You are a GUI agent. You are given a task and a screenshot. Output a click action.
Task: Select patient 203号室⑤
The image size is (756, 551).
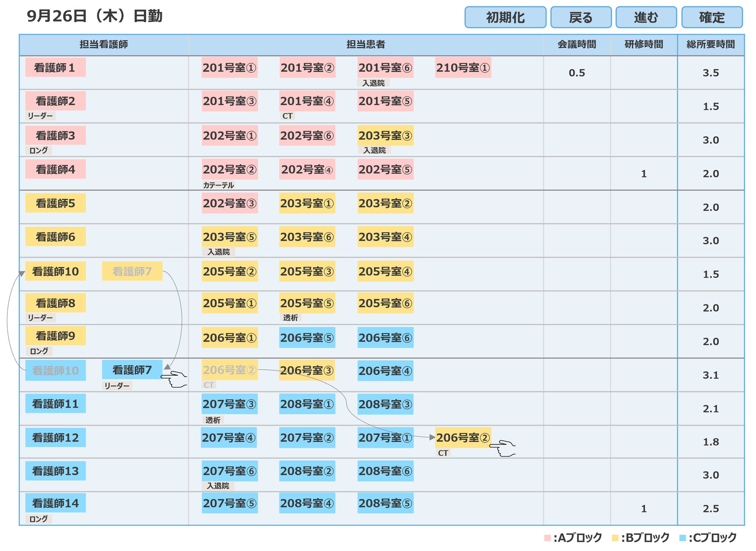(x=230, y=236)
